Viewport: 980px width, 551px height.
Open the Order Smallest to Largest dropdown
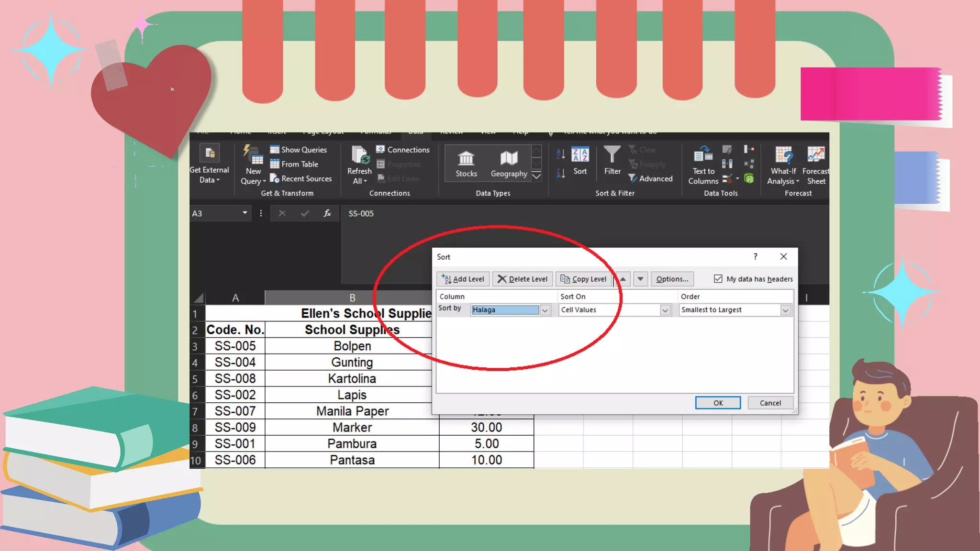(x=785, y=310)
